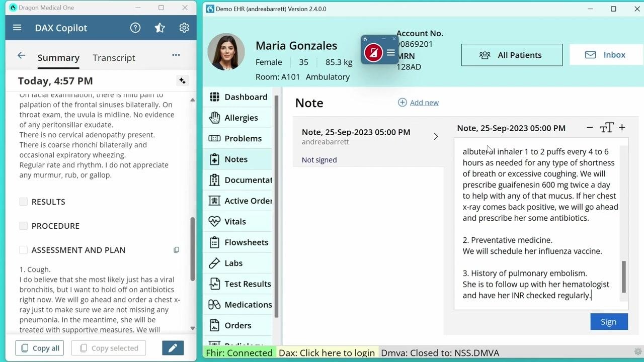This screenshot has width=644, height=362.
Task: Click the red microphone recording button
Action: pos(373,52)
